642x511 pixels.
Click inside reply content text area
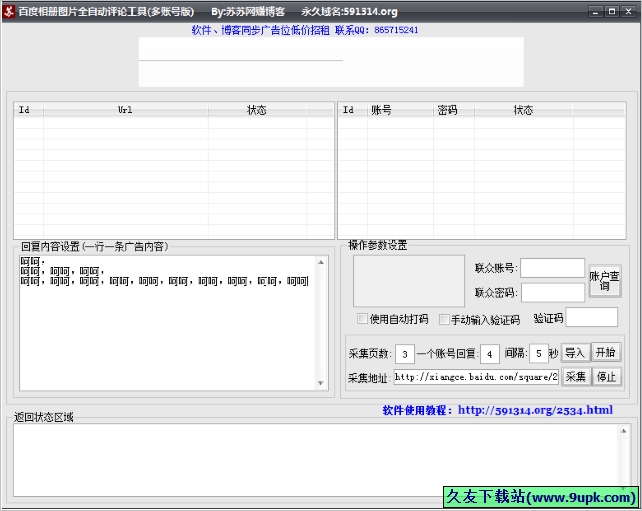[168, 323]
